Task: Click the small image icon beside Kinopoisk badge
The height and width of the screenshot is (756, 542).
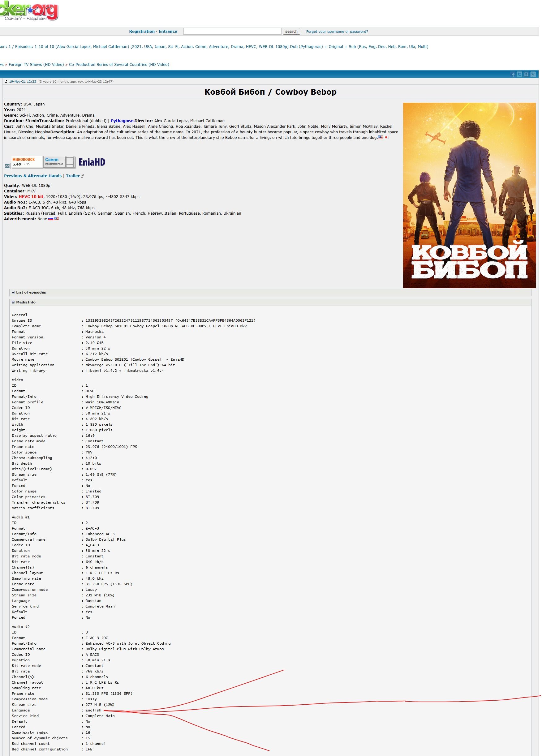Action: pyautogui.click(x=7, y=166)
